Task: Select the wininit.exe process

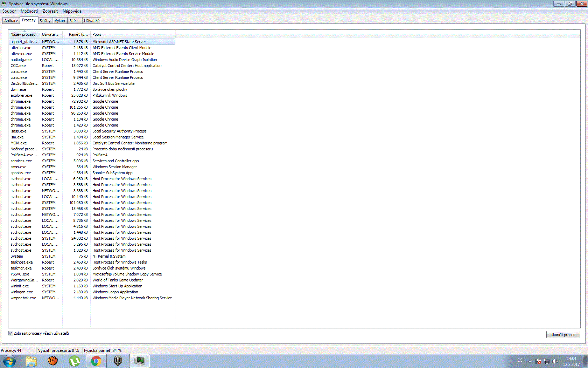Action: click(x=92, y=286)
